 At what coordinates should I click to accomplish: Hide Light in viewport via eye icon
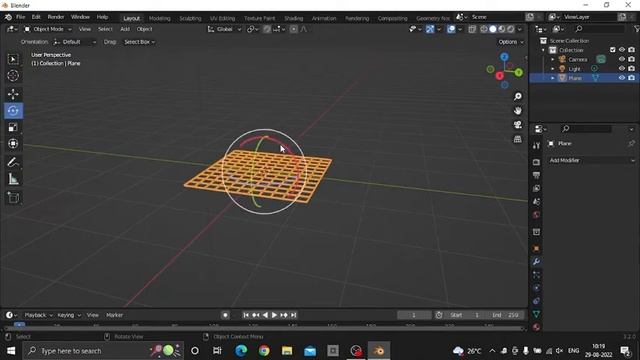(x=622, y=69)
